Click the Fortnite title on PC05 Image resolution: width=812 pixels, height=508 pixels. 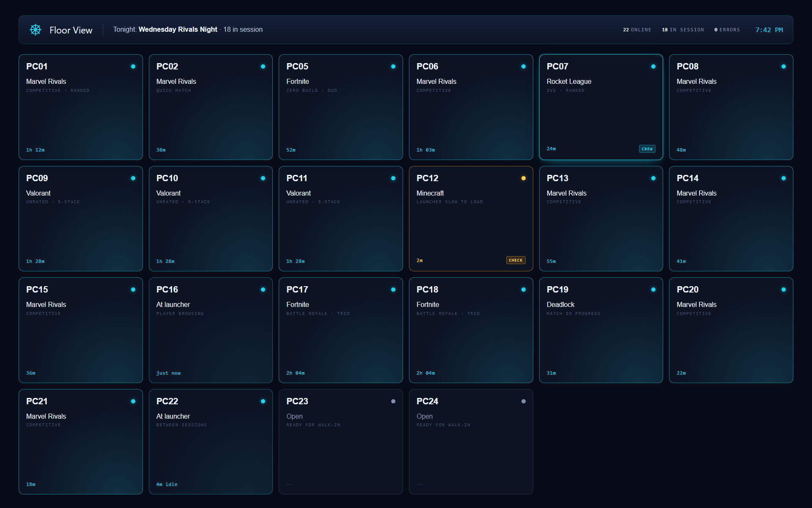[x=298, y=81]
